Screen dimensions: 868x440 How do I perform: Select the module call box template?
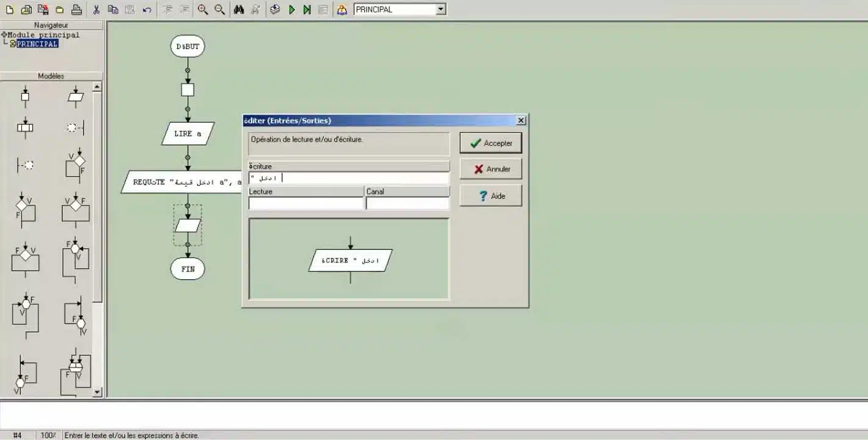pos(25,128)
